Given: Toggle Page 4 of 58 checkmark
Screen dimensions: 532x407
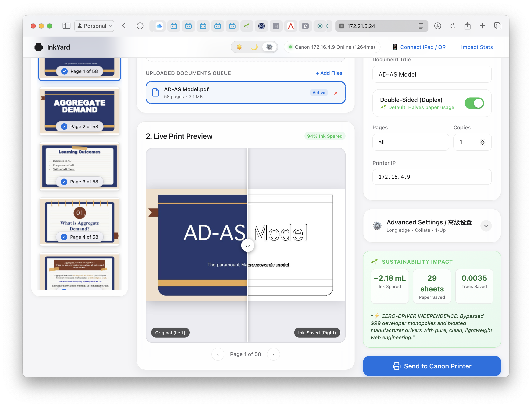Looking at the screenshot, I should coord(64,237).
